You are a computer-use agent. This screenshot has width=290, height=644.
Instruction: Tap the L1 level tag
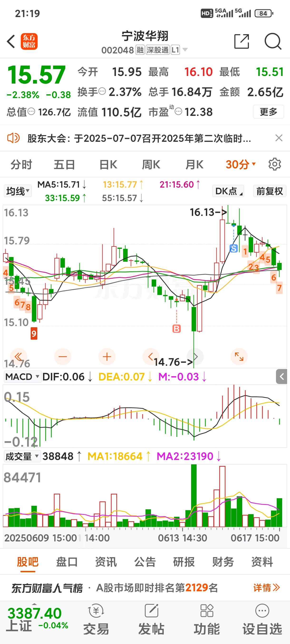(x=175, y=50)
